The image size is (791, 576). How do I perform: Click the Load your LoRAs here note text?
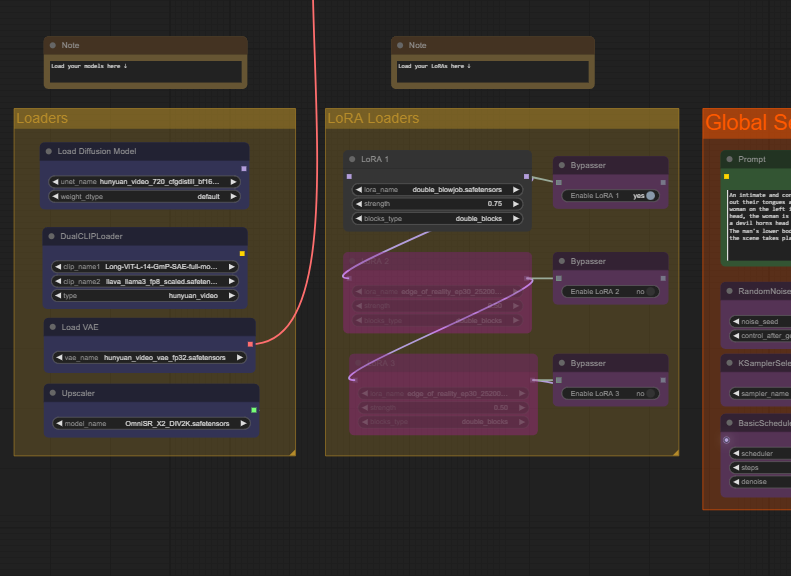pos(434,66)
